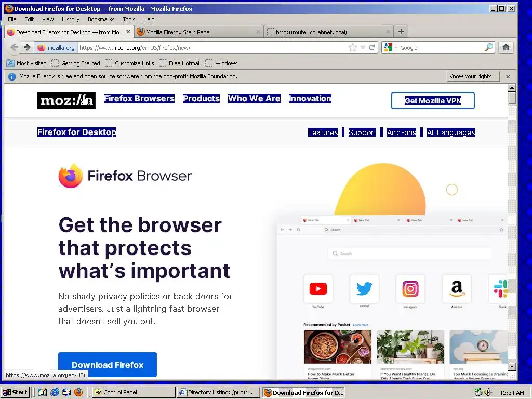The width and height of the screenshot is (532, 399).
Task: Open the Innovation navigation link
Action: coord(310,98)
